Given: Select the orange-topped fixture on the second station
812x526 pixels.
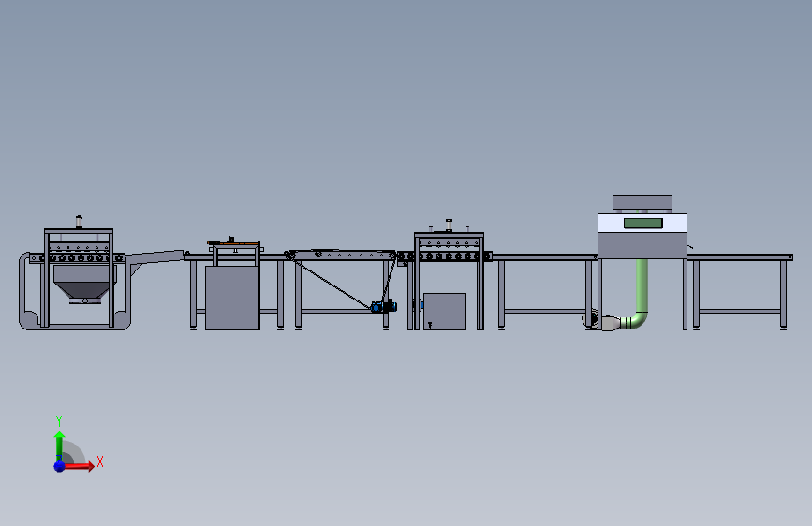Looking at the screenshot, I should pyautogui.click(x=233, y=242).
